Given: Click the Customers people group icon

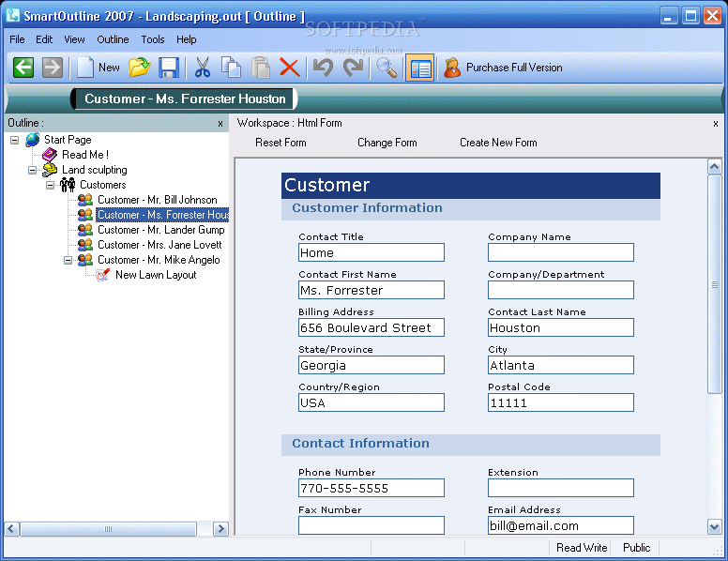Looking at the screenshot, I should pyautogui.click(x=68, y=185).
